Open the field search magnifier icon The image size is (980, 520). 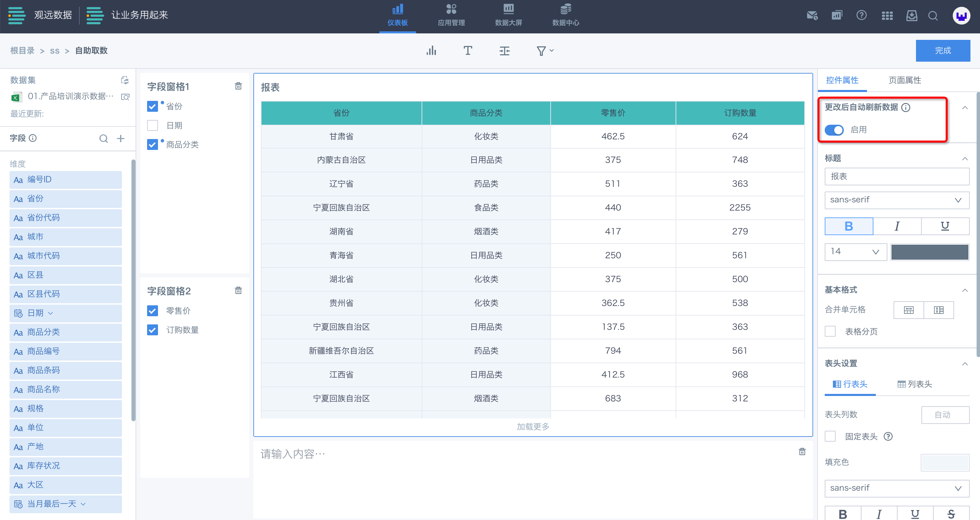click(104, 138)
